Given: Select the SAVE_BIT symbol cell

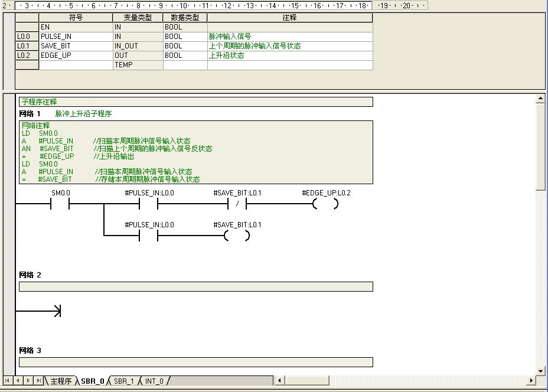Looking at the screenshot, I should coord(76,46).
